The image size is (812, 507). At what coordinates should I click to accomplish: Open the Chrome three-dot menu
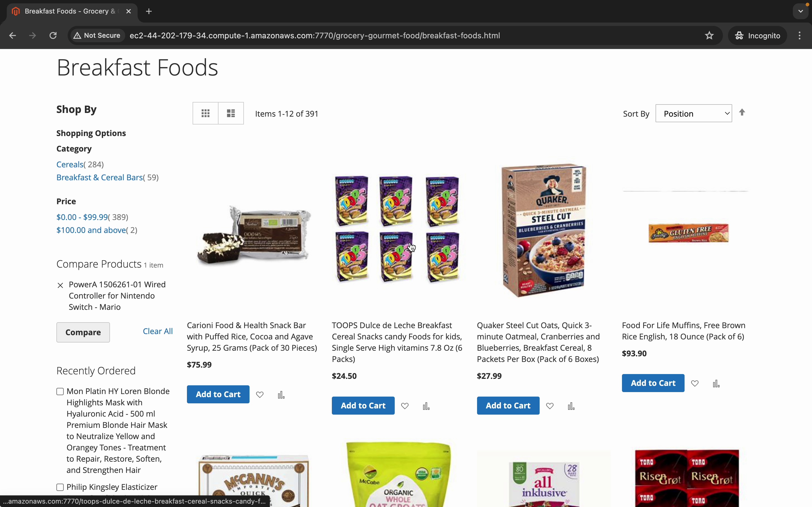tap(800, 35)
